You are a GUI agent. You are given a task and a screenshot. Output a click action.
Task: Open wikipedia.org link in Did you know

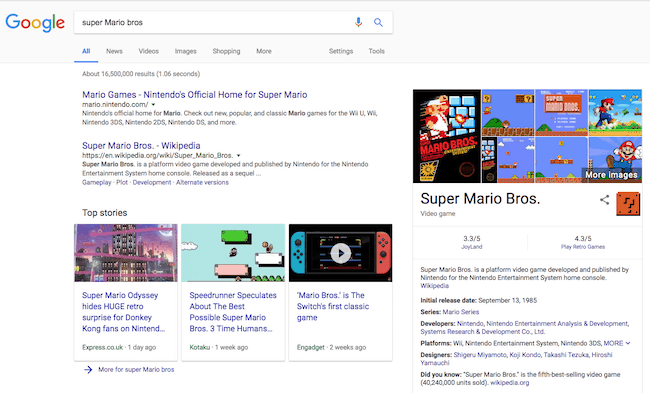(509, 383)
